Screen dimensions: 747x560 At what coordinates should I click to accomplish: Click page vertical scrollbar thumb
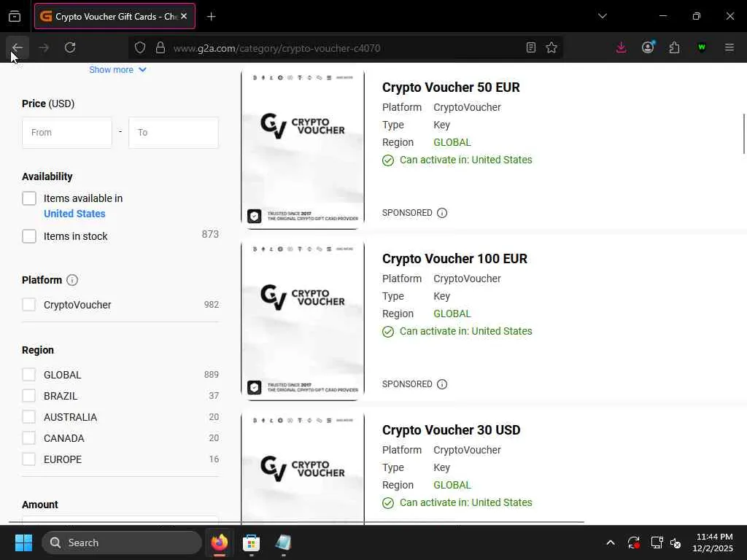click(x=743, y=134)
